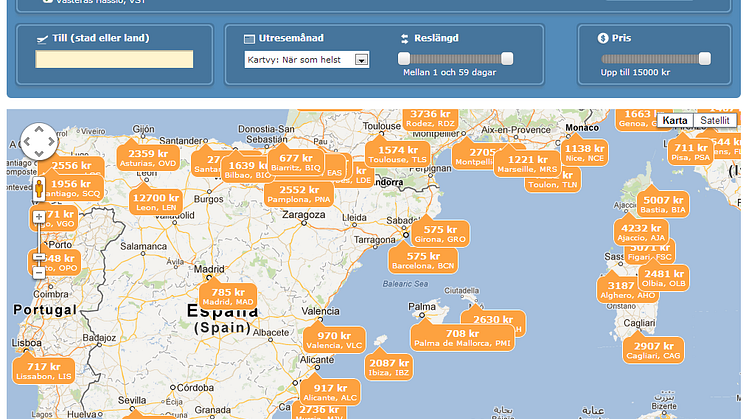Focus the 'Till (stad eller land)' input

114,59
